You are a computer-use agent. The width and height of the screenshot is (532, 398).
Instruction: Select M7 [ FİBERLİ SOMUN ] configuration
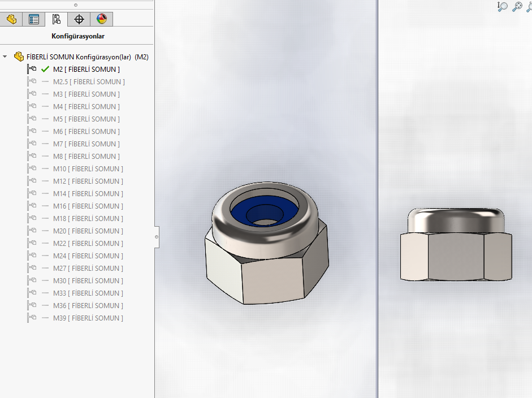coord(86,144)
